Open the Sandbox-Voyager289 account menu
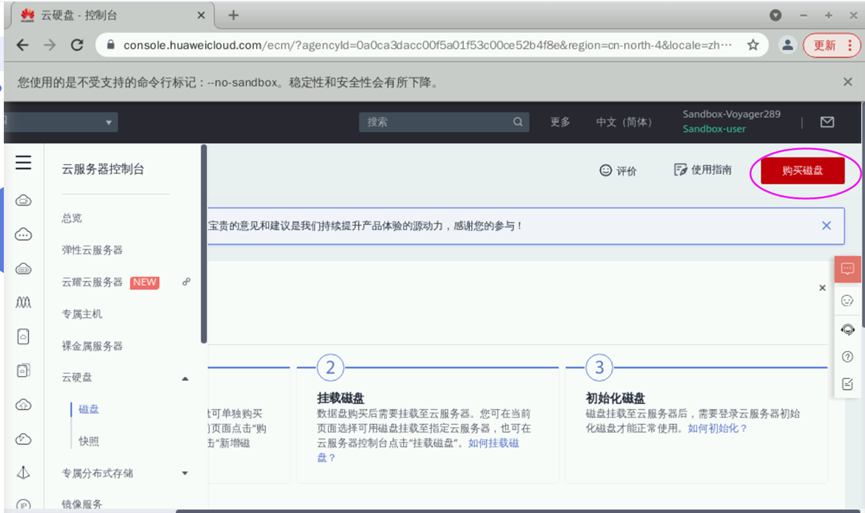Viewport: 865px width, 513px height. 731,114
